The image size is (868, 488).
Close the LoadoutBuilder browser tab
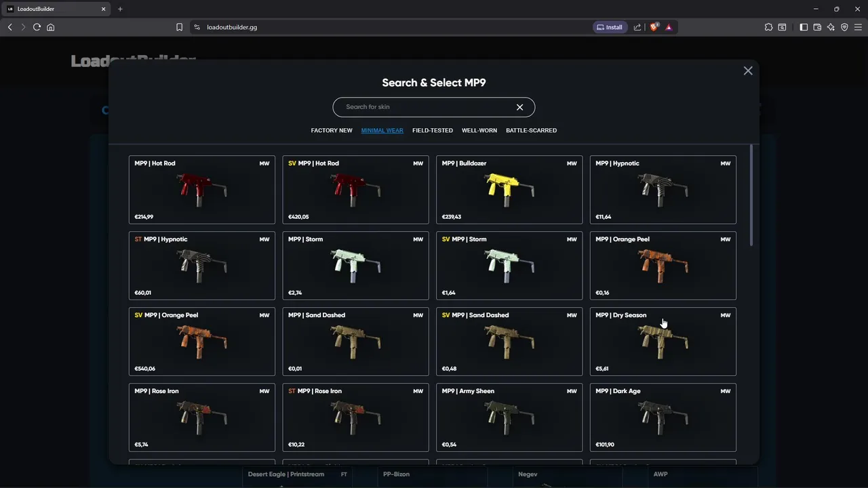tap(104, 9)
